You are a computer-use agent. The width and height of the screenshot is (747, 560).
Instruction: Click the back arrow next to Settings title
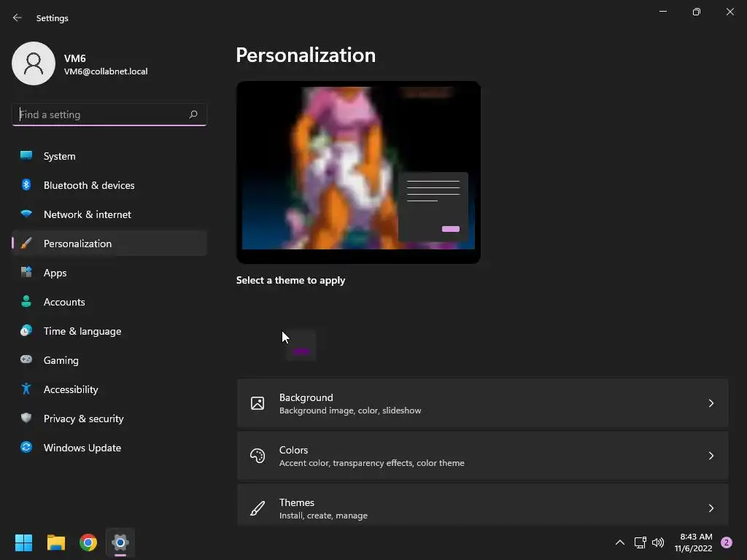tap(18, 17)
